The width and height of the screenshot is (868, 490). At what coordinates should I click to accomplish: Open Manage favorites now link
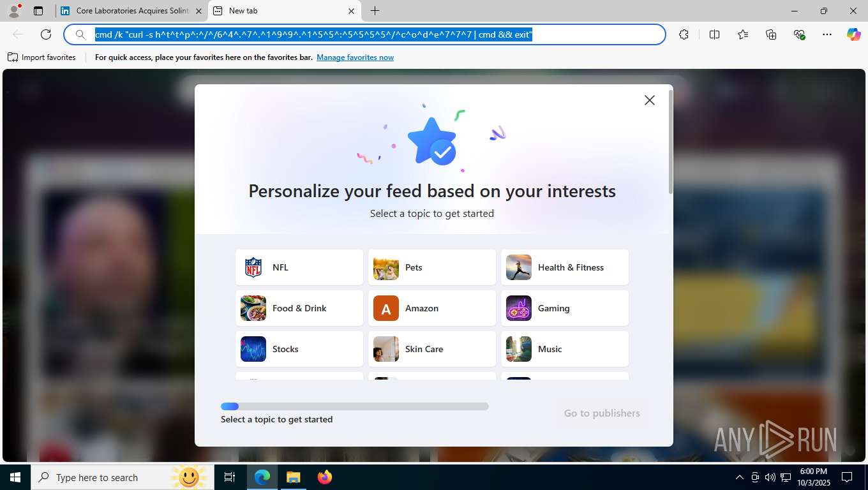pyautogui.click(x=355, y=57)
